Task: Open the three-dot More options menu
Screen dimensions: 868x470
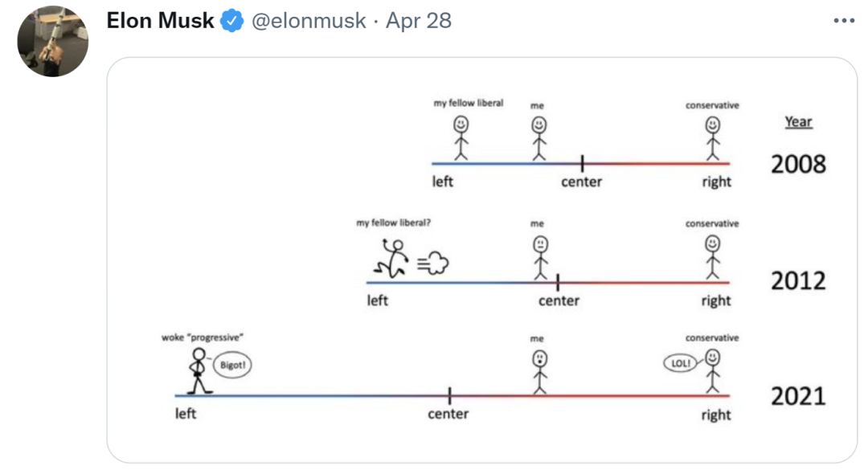Action: pos(844,21)
